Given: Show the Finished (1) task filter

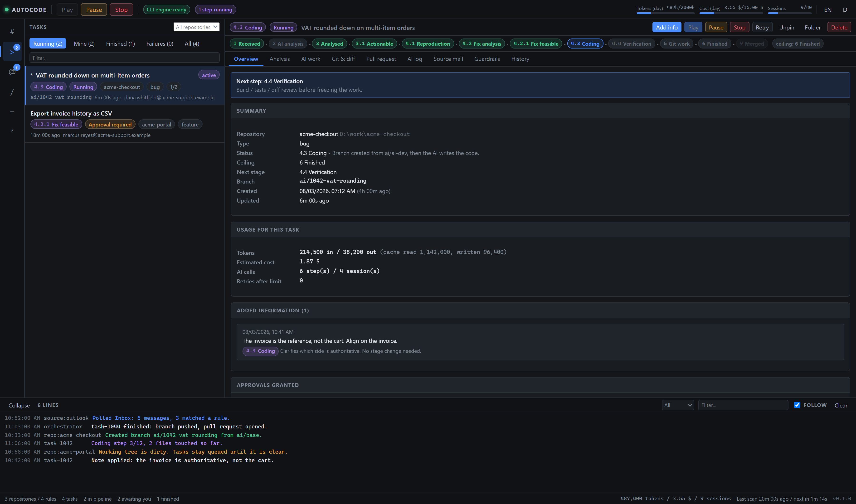Looking at the screenshot, I should pos(120,44).
